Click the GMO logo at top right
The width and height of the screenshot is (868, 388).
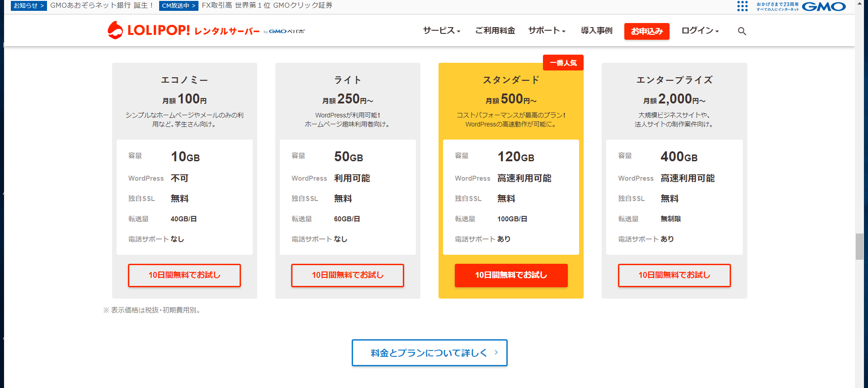pyautogui.click(x=824, y=6)
